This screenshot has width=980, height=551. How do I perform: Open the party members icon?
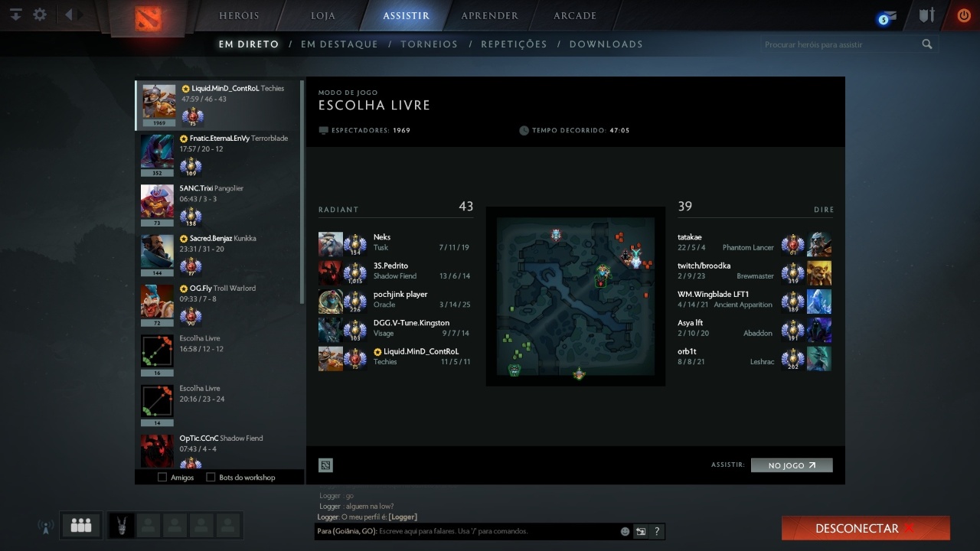(x=80, y=525)
